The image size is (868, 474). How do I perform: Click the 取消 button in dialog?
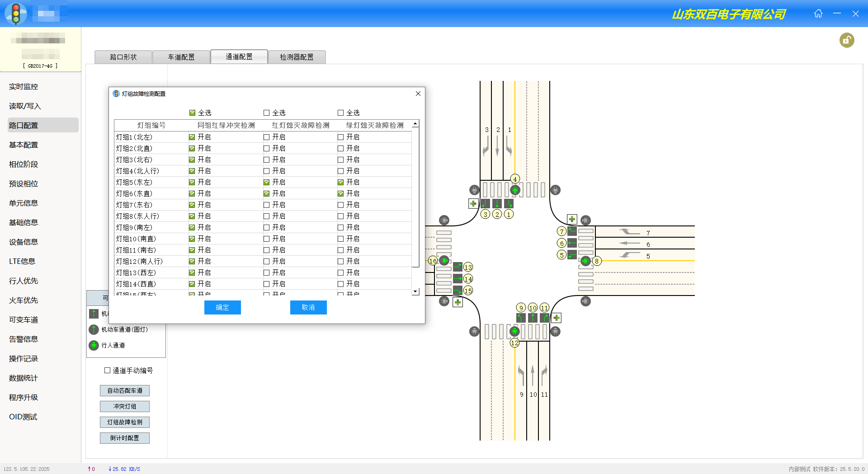[308, 307]
